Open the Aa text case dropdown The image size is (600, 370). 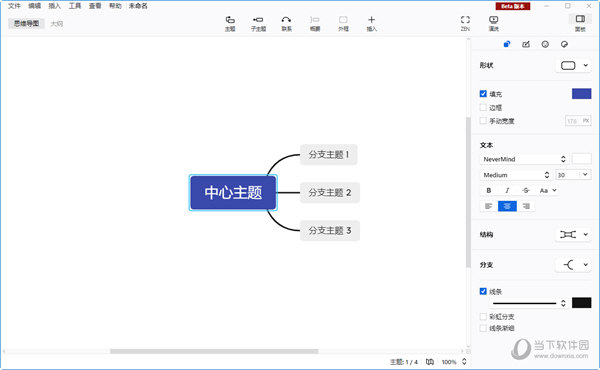548,190
